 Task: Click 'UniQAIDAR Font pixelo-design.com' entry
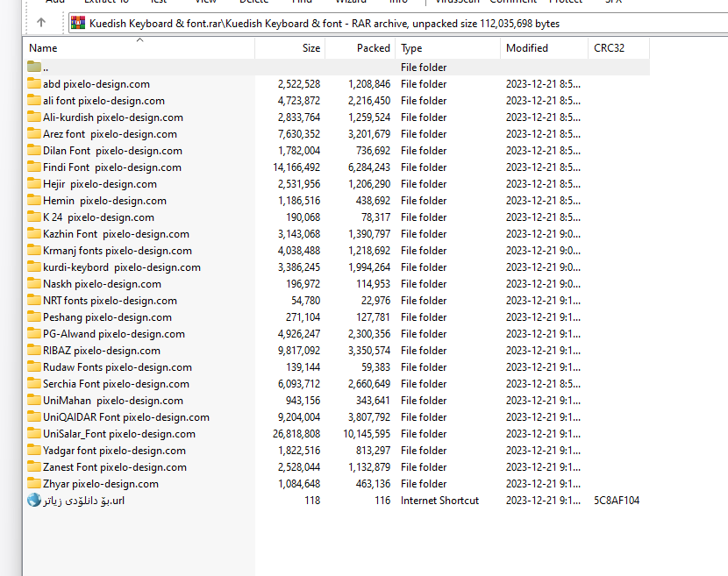click(126, 417)
